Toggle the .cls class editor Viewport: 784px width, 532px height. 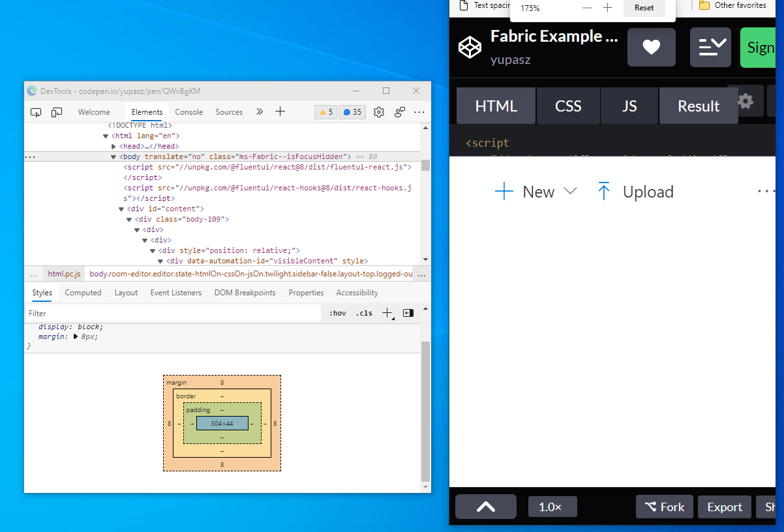coord(364,313)
